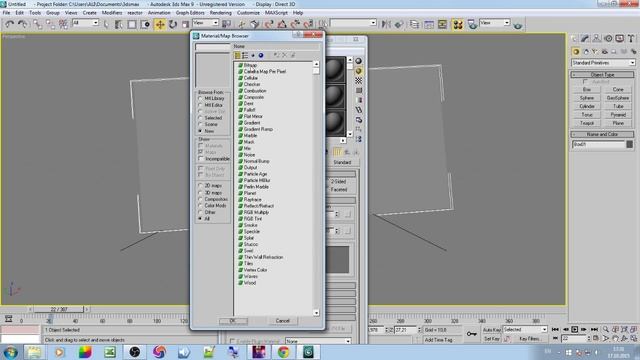Click the Key Filters button
Screen dimensions: 640x360
pyautogui.click(x=529, y=339)
